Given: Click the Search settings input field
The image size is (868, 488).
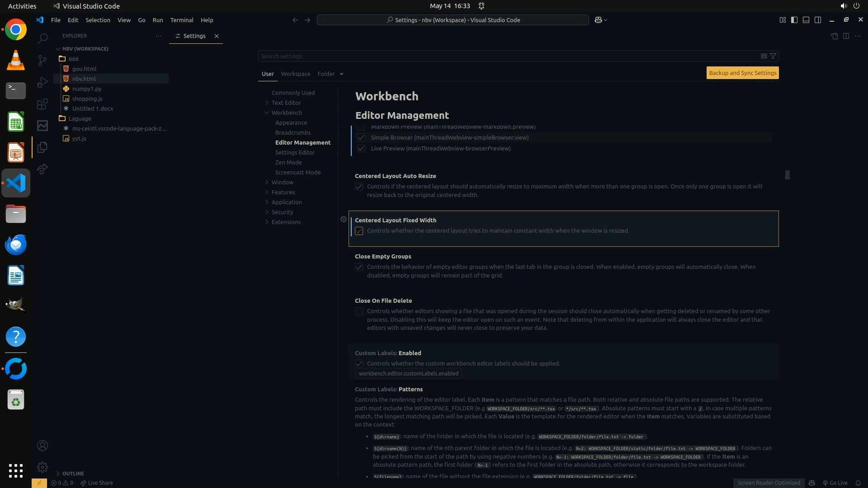Looking at the screenshot, I should pos(506,56).
